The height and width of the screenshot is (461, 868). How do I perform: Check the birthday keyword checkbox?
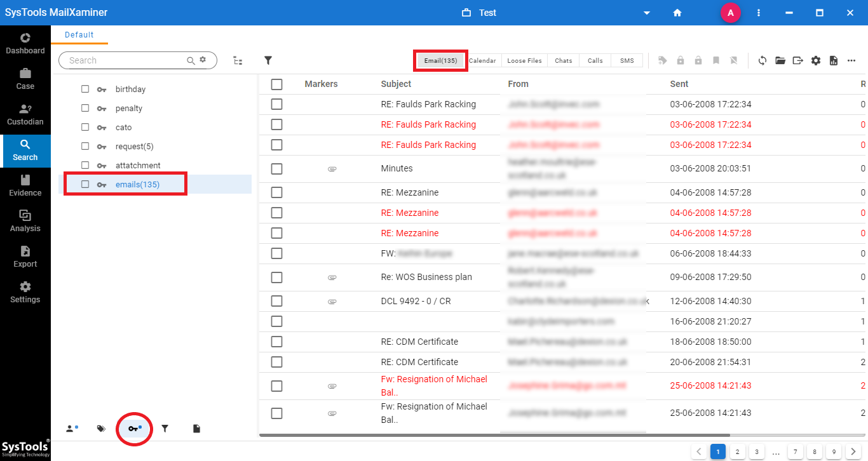tap(85, 89)
